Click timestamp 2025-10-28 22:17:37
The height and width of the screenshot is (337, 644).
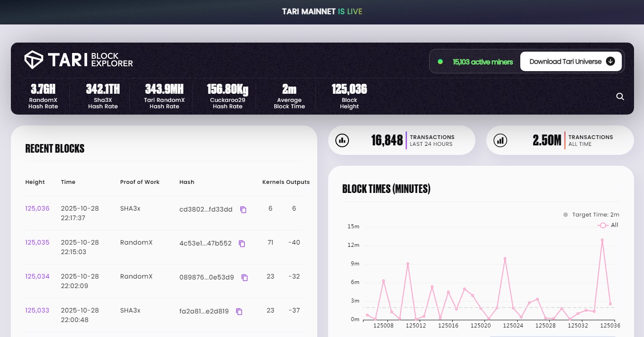coord(80,213)
